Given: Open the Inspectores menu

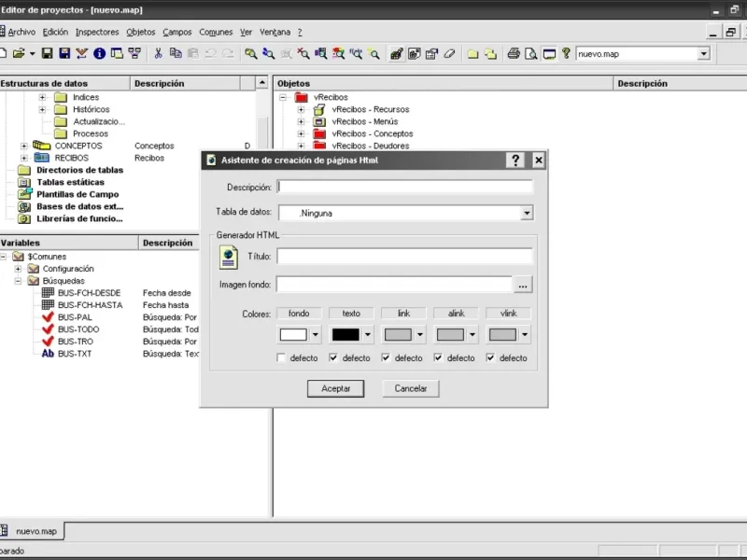Looking at the screenshot, I should [x=97, y=32].
